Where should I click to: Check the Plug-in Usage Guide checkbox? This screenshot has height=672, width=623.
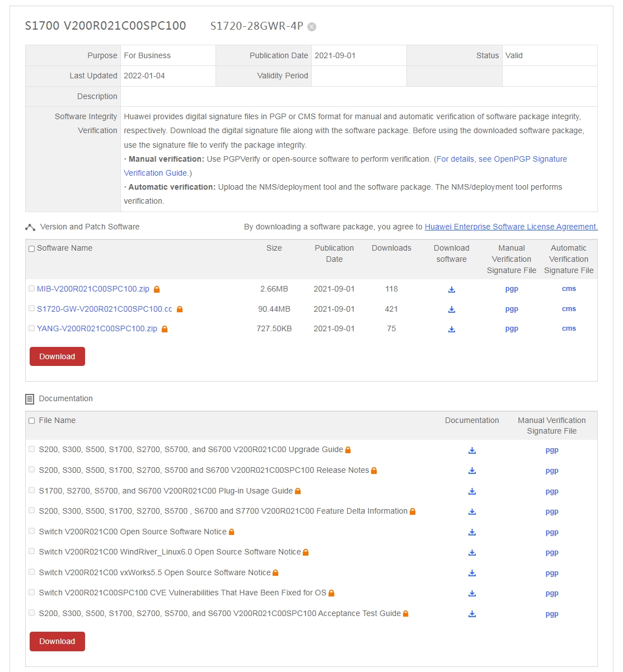click(x=31, y=490)
